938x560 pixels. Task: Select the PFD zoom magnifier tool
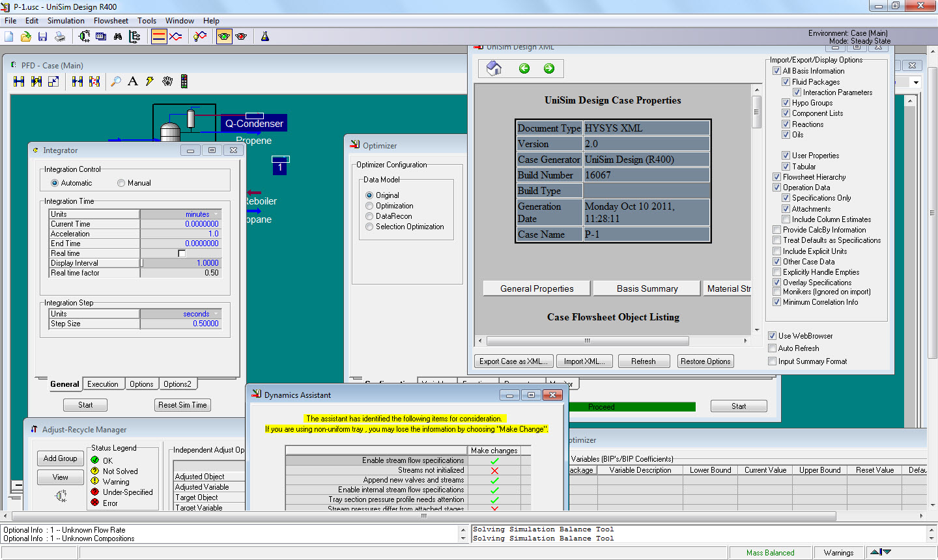[116, 81]
